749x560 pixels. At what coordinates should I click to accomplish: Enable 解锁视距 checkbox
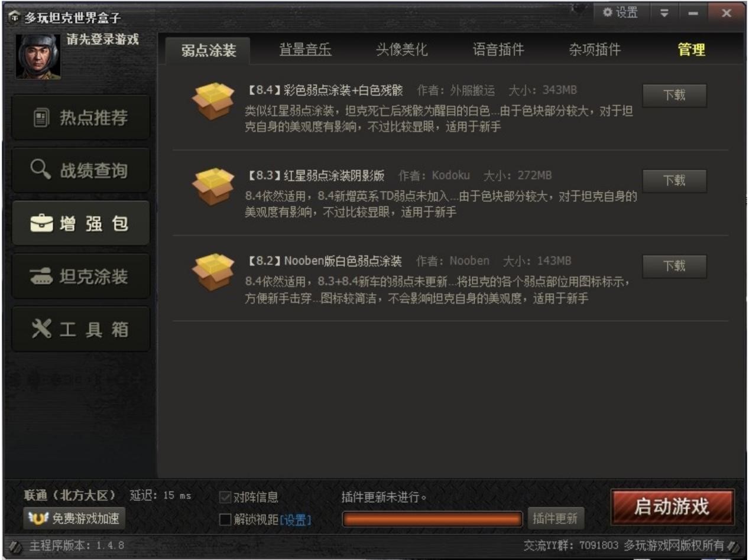[225, 520]
